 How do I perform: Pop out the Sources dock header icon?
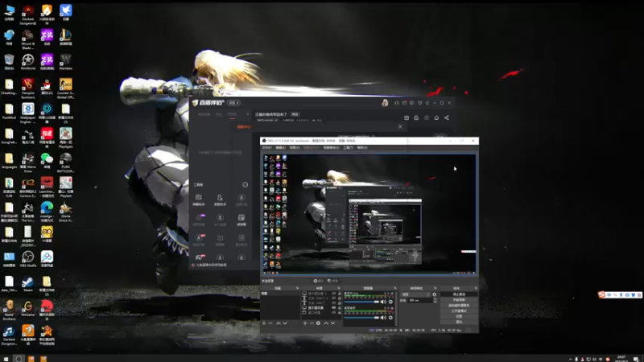[x=339, y=288]
